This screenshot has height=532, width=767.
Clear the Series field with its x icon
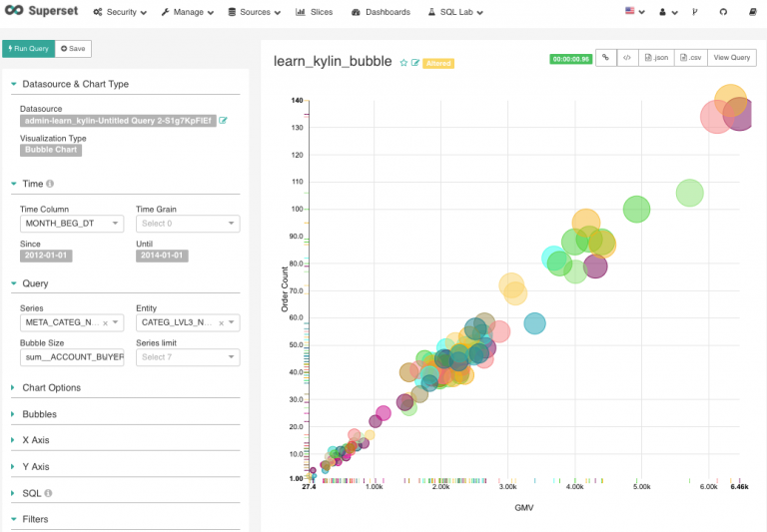coord(105,323)
